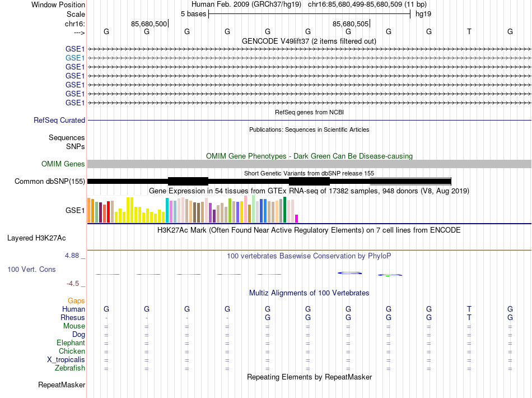Click the T base in the Rhesus alignment row
This screenshot has height=398, width=532.
click(469, 317)
